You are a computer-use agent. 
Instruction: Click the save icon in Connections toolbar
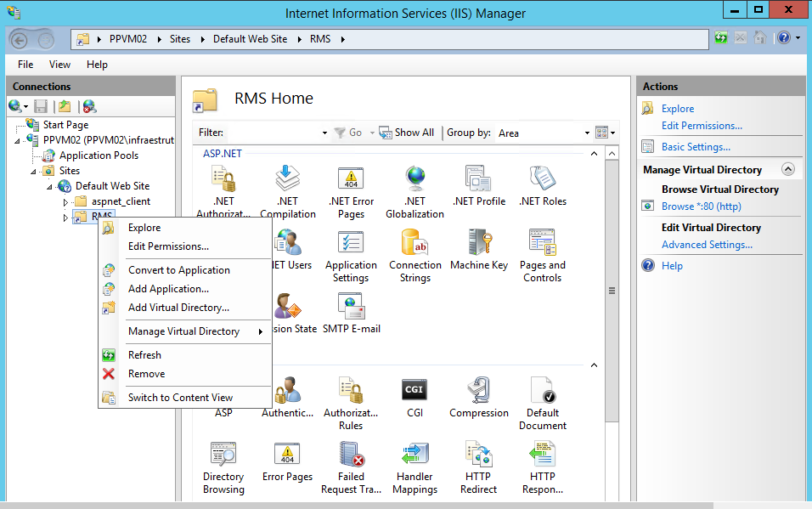41,106
